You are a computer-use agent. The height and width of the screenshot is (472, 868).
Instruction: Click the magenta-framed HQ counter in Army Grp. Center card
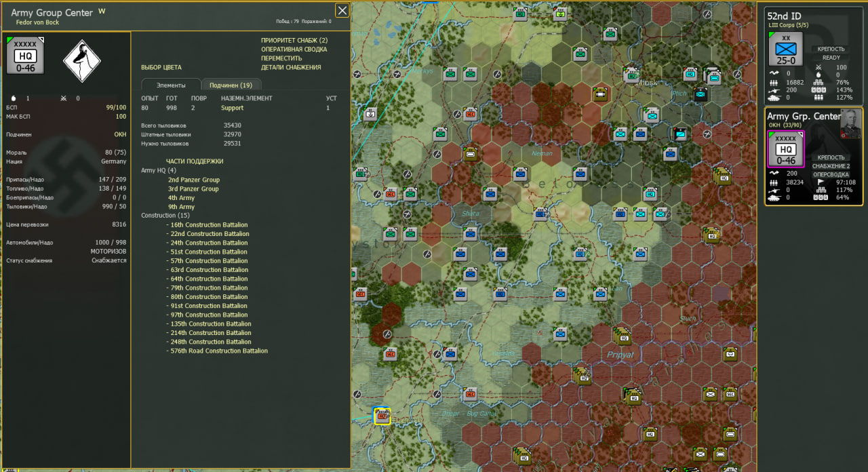coord(786,149)
